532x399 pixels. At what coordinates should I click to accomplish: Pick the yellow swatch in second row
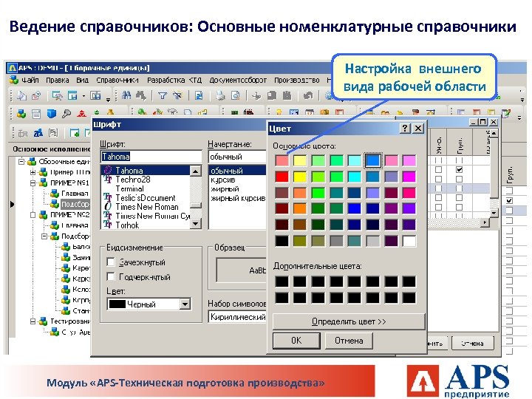(300, 177)
